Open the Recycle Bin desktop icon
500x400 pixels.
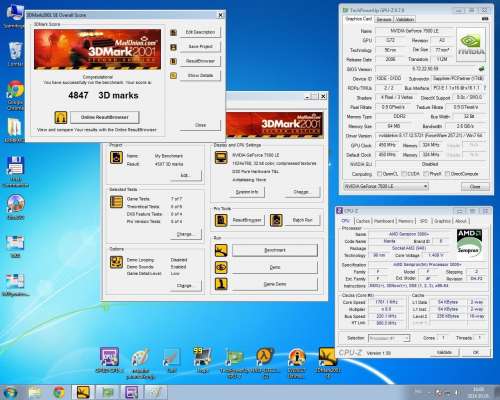[15, 54]
